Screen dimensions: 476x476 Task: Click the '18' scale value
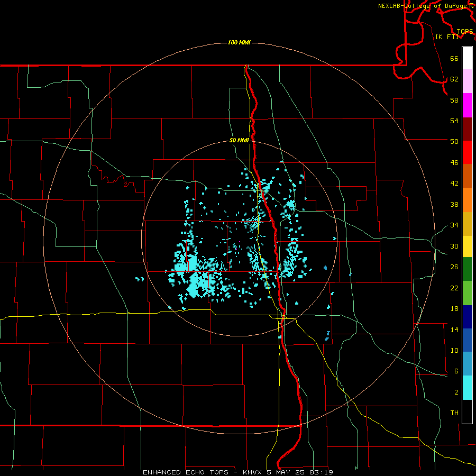click(x=454, y=309)
